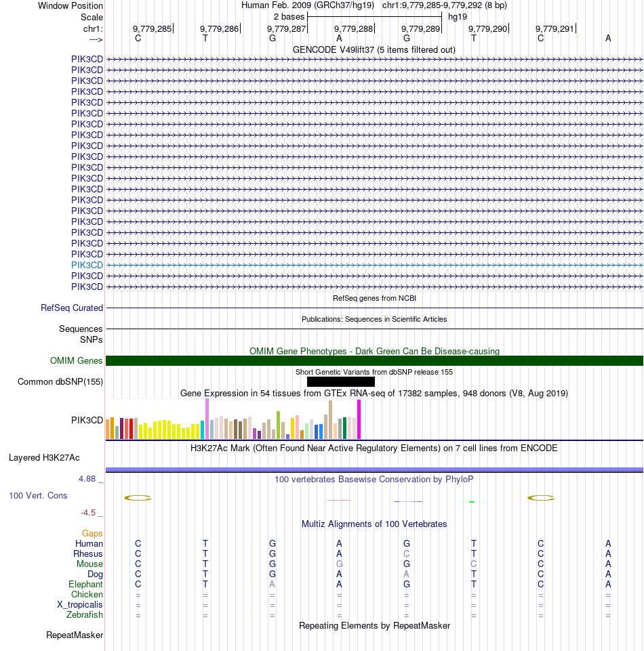Image resolution: width=644 pixels, height=651 pixels.
Task: Click the 'RefSeq genes from NCBI' title
Action: click(374, 298)
